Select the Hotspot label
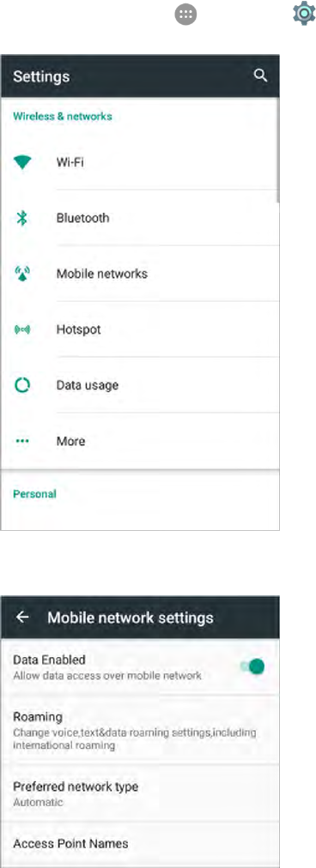This screenshot has width=316, height=868. click(79, 330)
